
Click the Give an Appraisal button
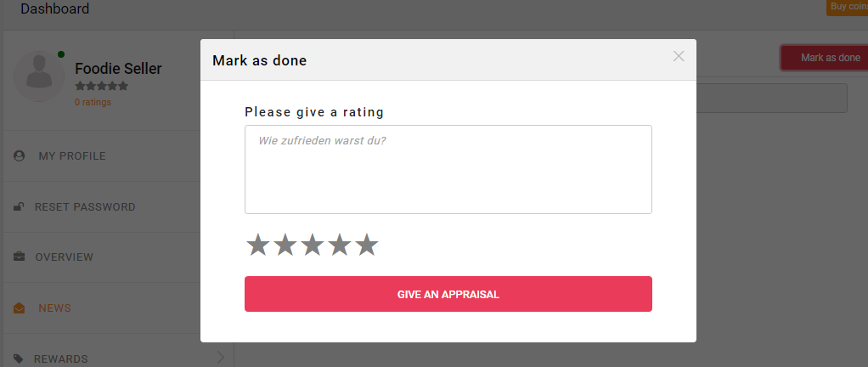448,294
